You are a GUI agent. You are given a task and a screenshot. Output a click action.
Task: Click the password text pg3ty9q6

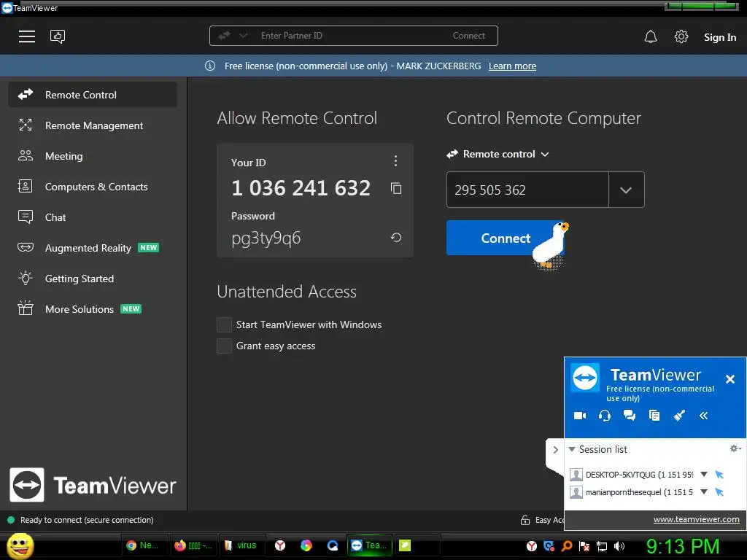point(266,238)
